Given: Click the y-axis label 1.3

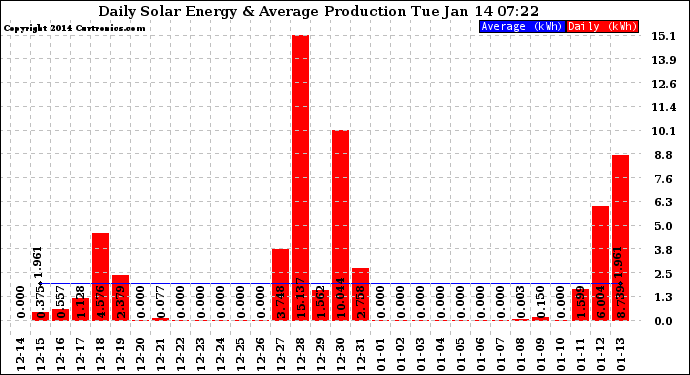Looking at the screenshot, I should 663,298.
